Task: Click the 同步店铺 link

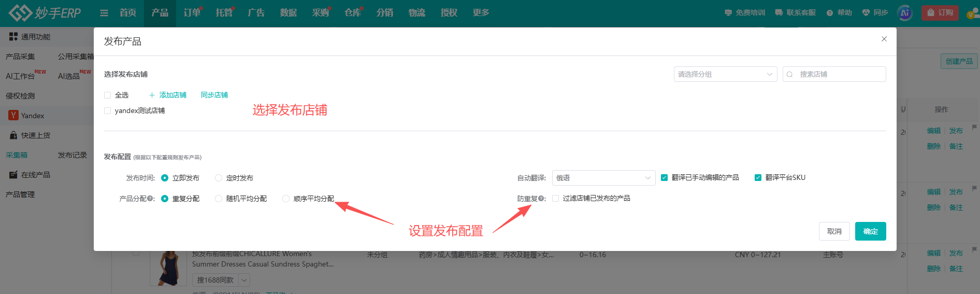Action: pos(214,95)
